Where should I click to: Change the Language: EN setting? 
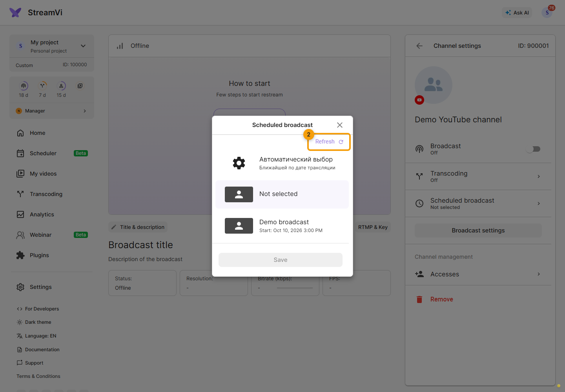pos(36,336)
